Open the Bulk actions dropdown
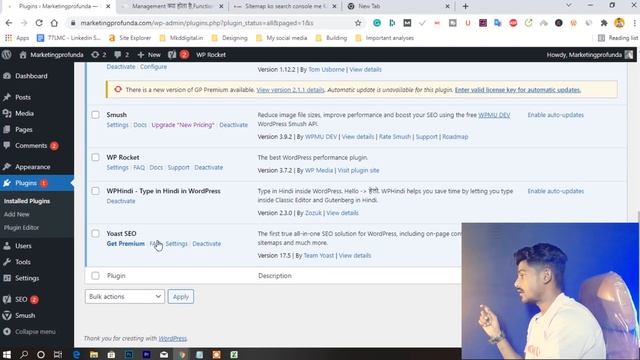This screenshot has height=360, width=640. click(124, 296)
